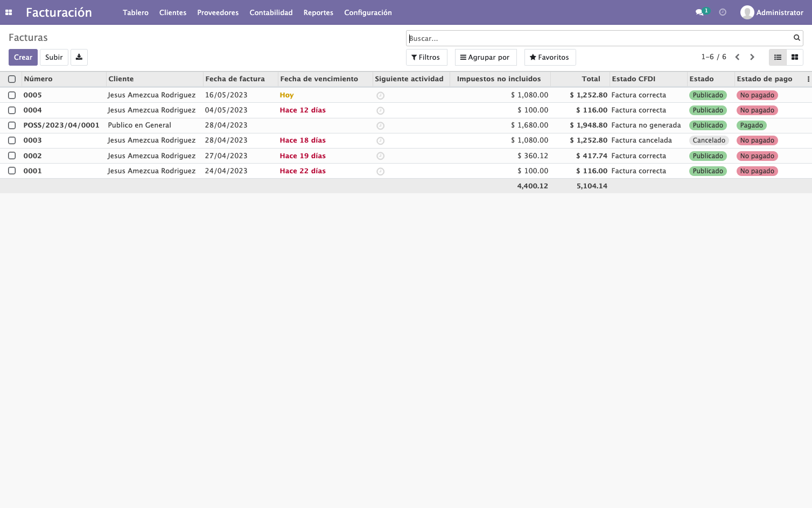
Task: Check the checkbox for invoice 0003
Action: [12, 140]
